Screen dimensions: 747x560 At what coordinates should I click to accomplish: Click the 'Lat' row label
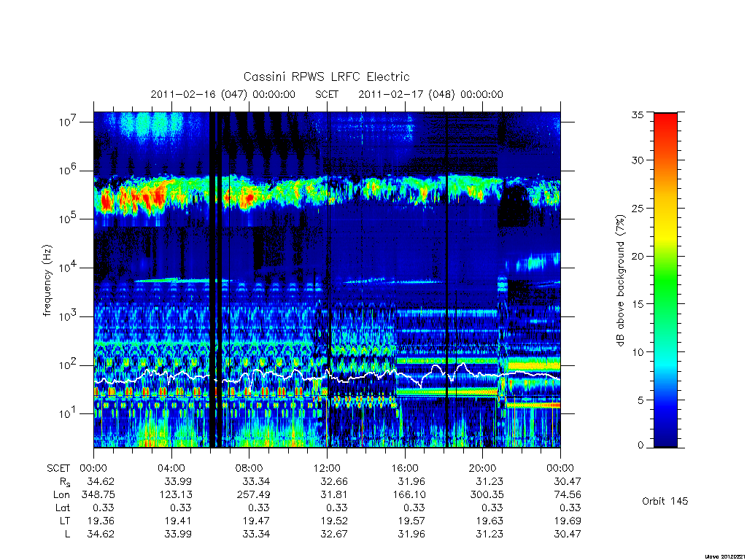[x=63, y=508]
